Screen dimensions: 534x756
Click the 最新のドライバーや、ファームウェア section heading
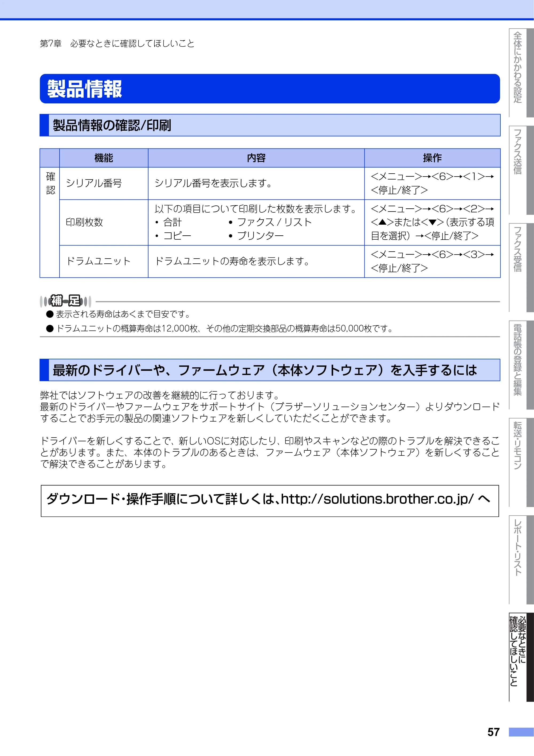(270, 370)
